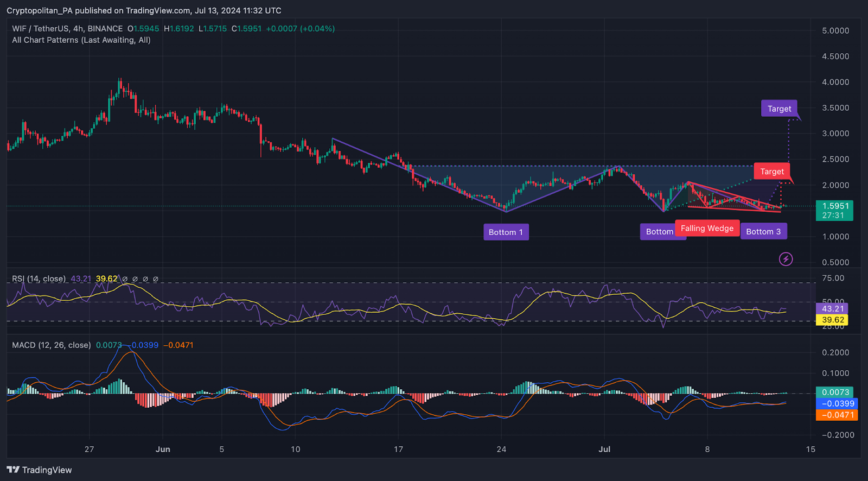The image size is (868, 481).
Task: Click the low value L1.5715
Action: (213, 29)
